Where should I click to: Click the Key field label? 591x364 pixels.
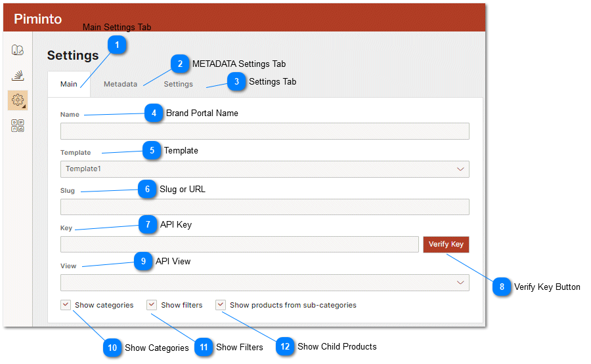coord(66,228)
